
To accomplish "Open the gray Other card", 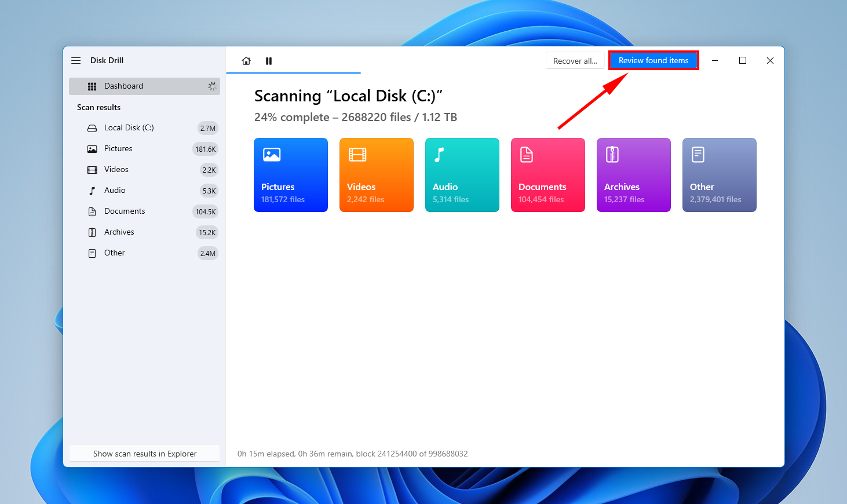I will point(720,175).
